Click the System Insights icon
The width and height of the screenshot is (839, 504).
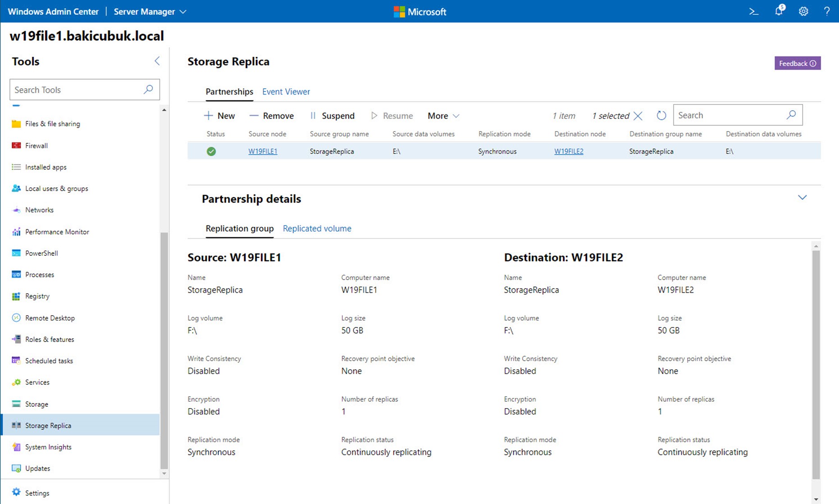click(x=16, y=447)
